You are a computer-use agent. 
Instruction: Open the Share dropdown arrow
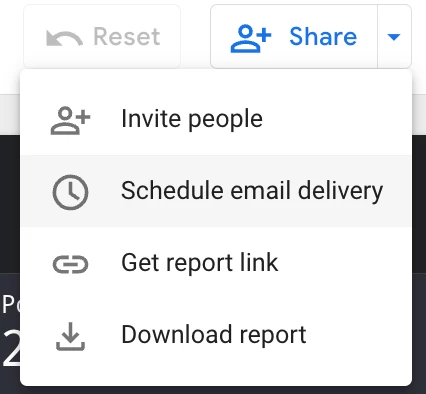click(x=394, y=36)
